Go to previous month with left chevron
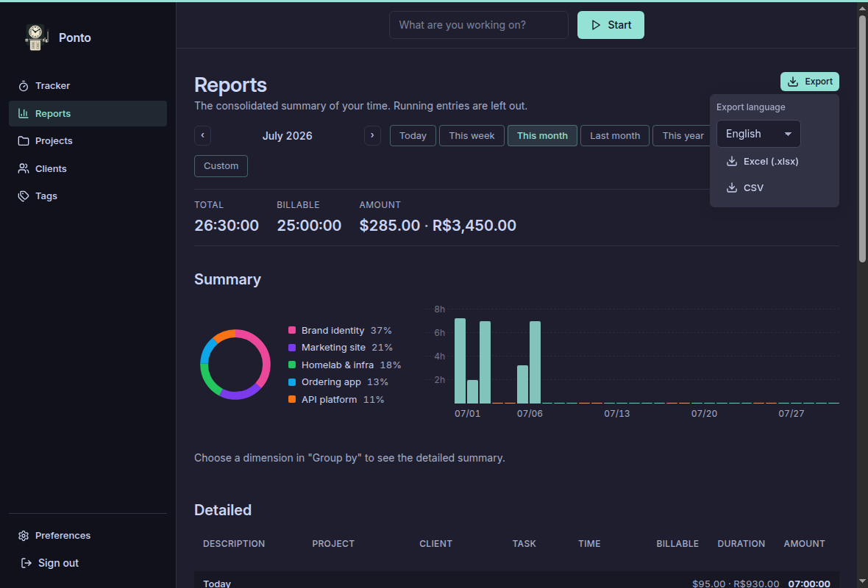 tap(202, 135)
